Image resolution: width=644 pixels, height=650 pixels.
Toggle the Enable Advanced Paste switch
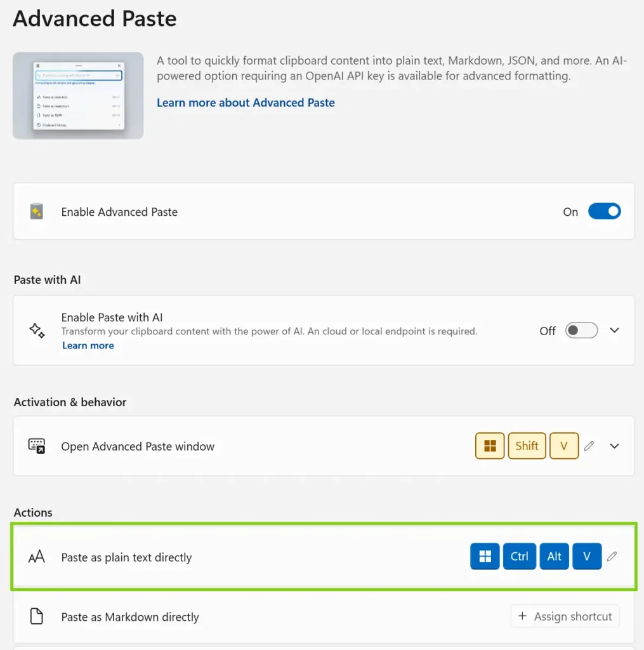coord(604,211)
